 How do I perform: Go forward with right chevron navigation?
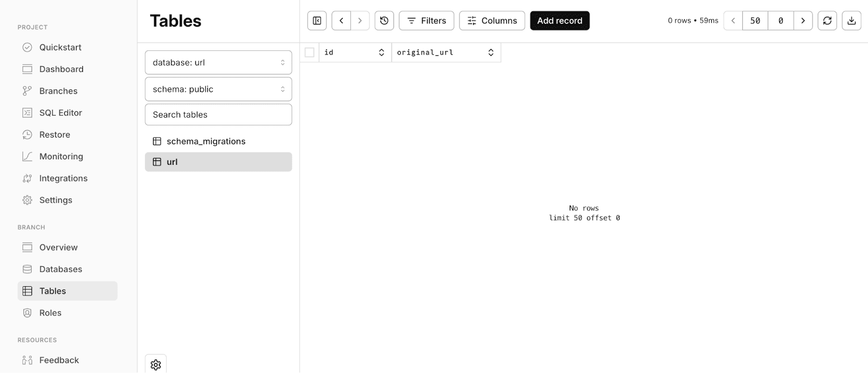point(360,21)
